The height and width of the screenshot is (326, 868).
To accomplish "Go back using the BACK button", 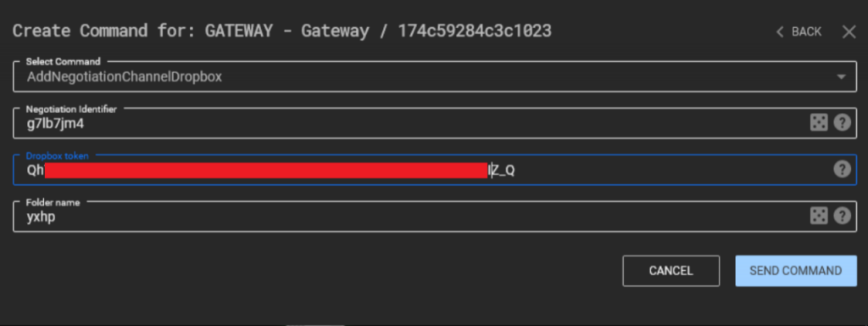I will [x=798, y=32].
